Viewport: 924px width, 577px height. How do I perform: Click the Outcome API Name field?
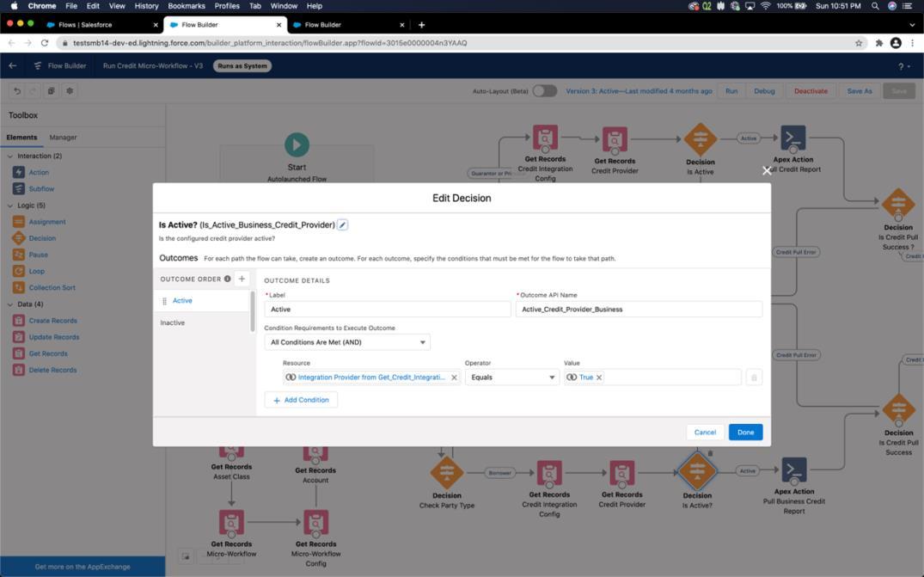tap(639, 310)
